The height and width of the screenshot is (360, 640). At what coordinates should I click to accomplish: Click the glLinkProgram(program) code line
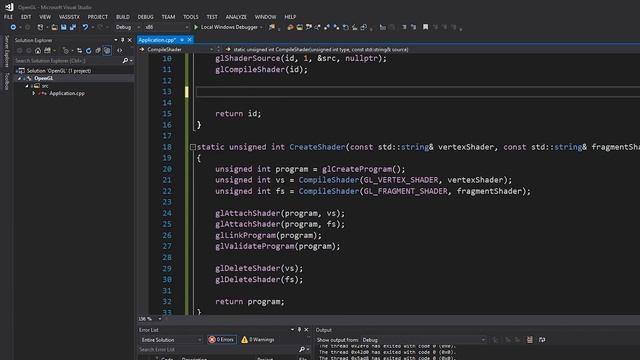coord(268,236)
